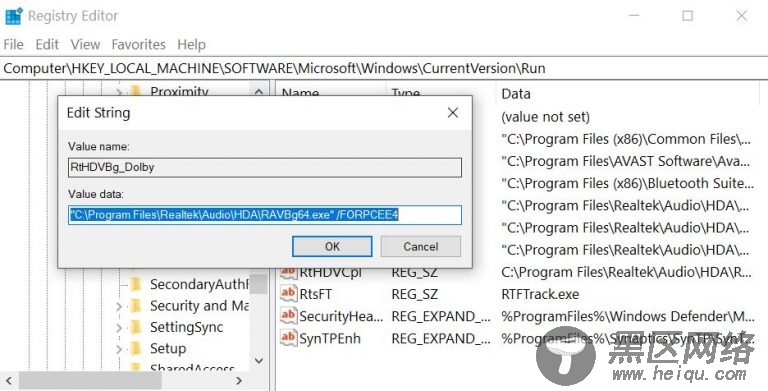
Task: Select the SecondaryAuthF tree item
Action: pyautogui.click(x=199, y=284)
